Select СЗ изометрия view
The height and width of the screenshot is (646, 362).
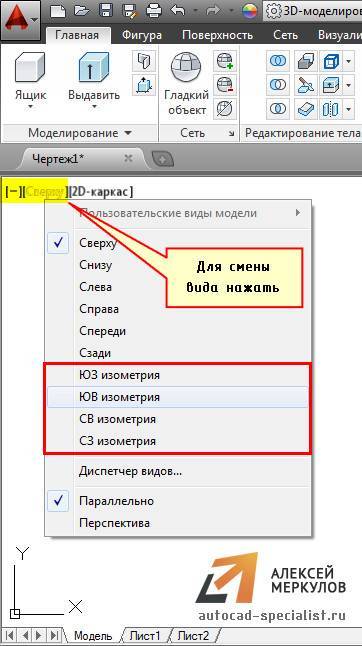click(x=177, y=441)
